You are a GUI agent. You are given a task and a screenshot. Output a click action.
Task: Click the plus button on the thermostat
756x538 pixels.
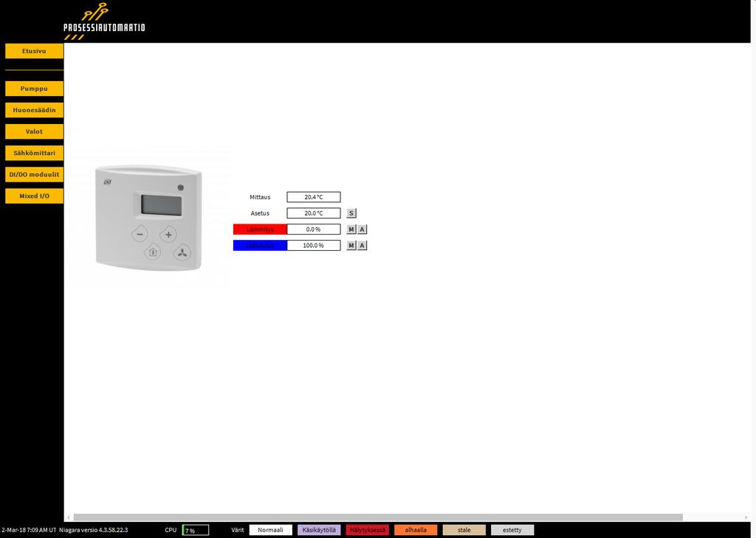(168, 234)
